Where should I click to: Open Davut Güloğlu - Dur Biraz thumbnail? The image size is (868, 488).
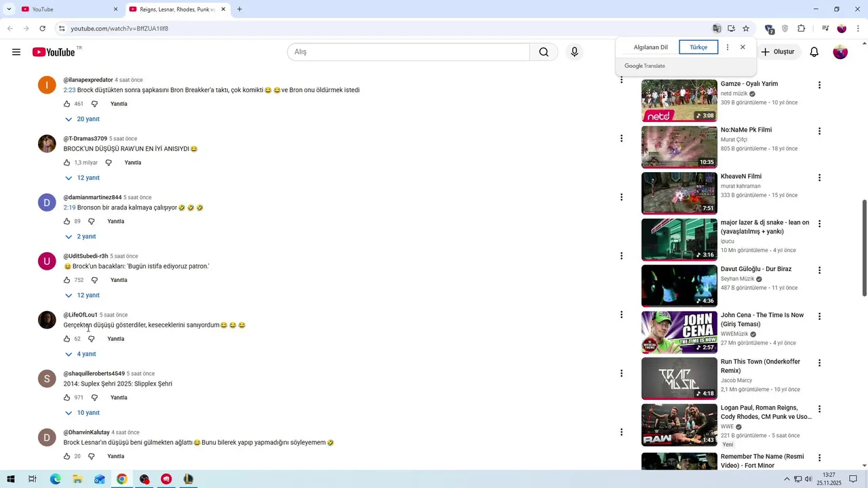coord(679,286)
